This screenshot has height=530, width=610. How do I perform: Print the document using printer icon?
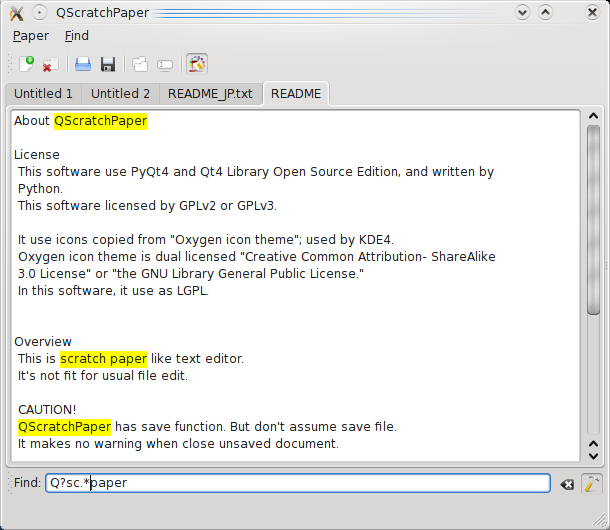(x=83, y=64)
